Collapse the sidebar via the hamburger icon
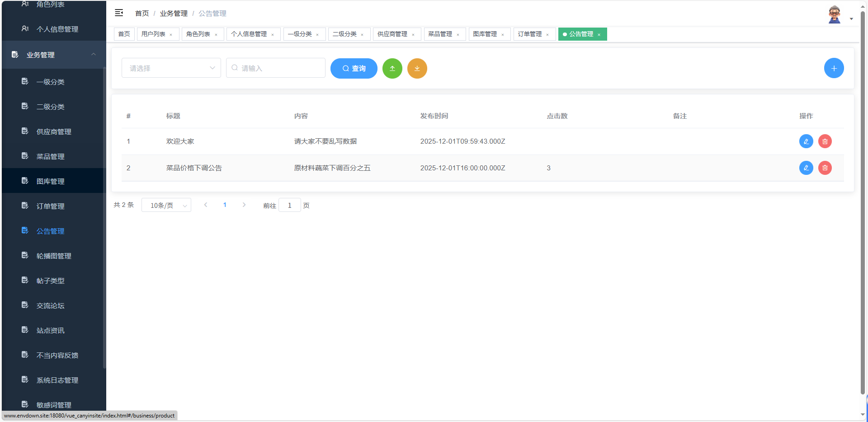This screenshot has height=422, width=868. point(119,13)
